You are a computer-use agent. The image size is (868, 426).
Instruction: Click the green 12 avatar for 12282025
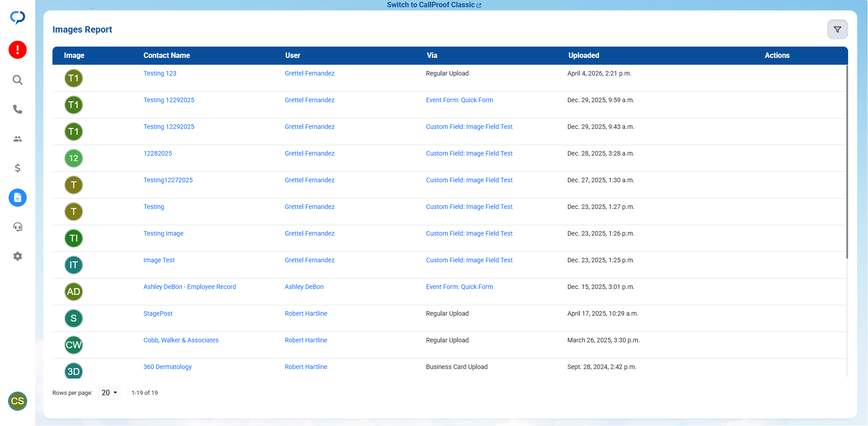point(74,158)
